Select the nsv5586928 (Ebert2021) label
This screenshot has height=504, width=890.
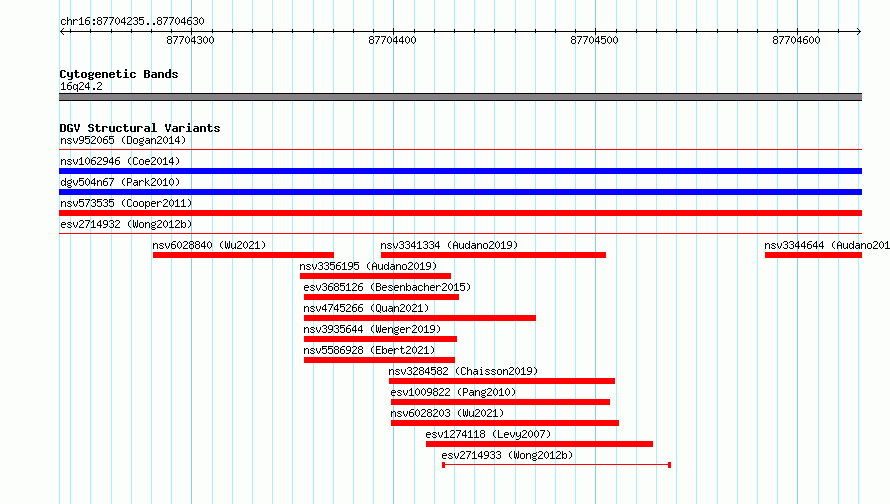point(369,350)
